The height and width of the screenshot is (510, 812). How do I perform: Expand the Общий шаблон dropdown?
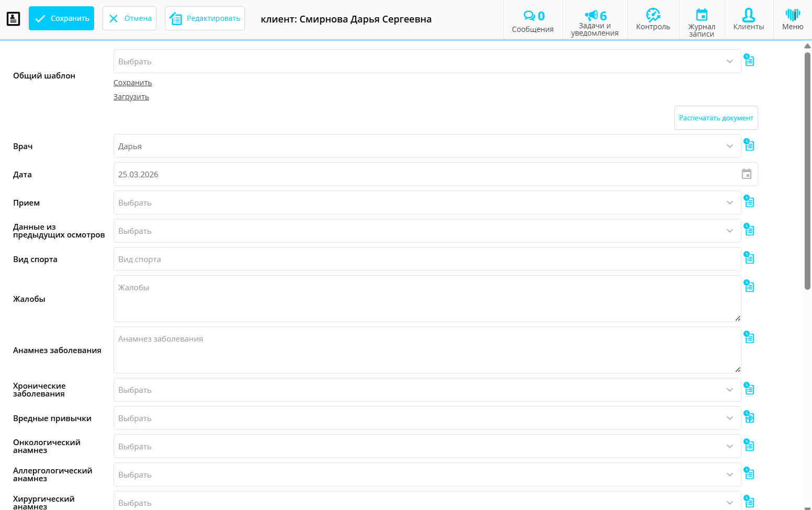426,61
